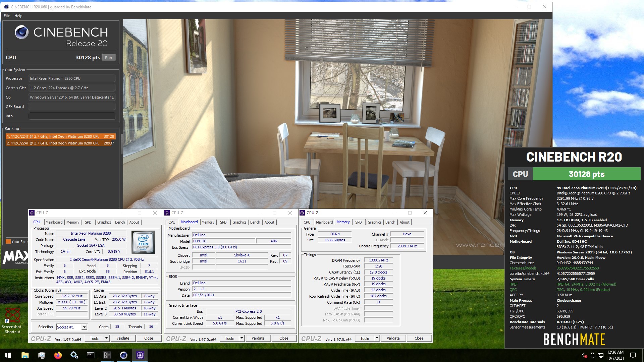Switch to BenchMate via BM taskbar icon
Viewport: 644px width, 362px height.
107,355
